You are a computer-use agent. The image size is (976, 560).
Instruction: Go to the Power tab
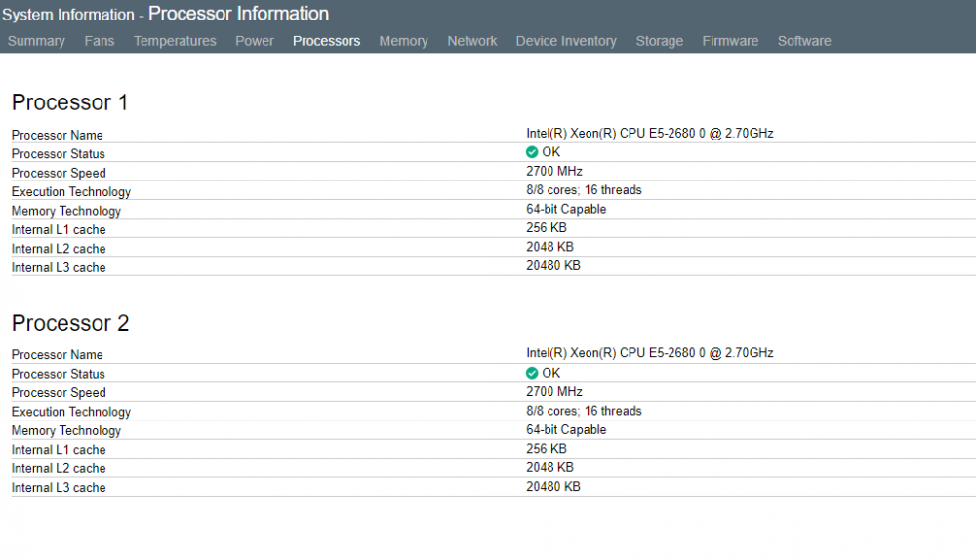point(255,41)
